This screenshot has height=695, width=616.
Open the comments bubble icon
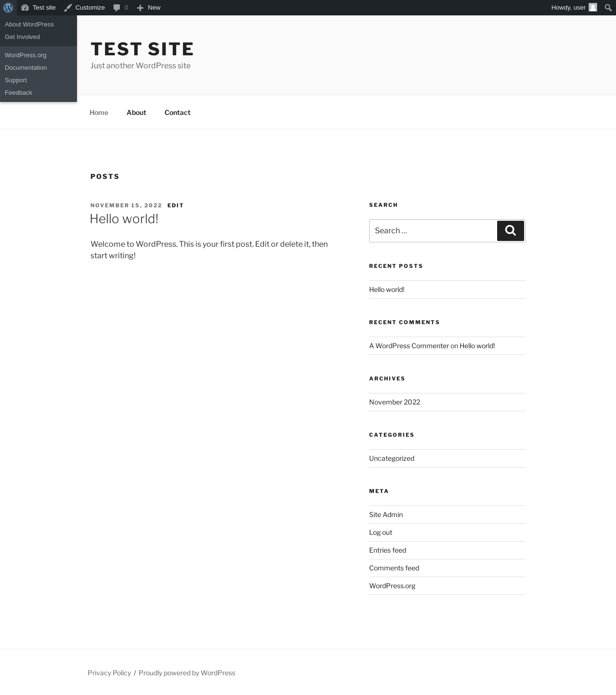(x=116, y=8)
